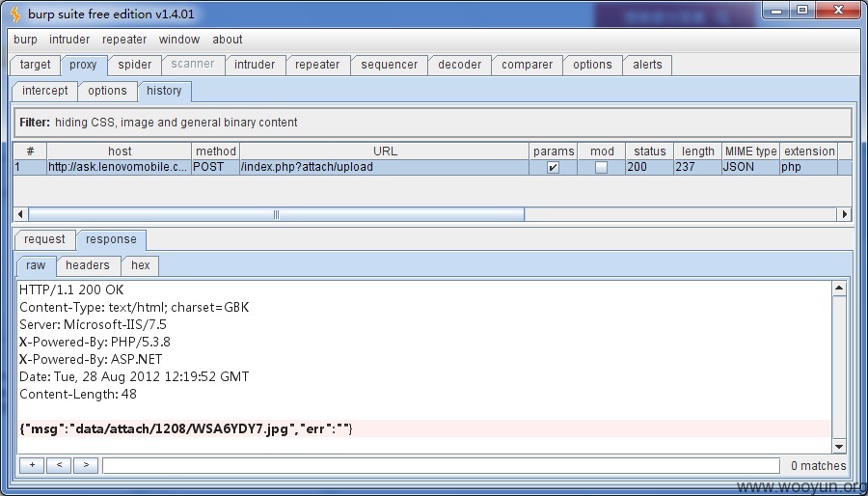Open the comparer tab
Image resolution: width=868 pixels, height=496 pixels.
[527, 65]
